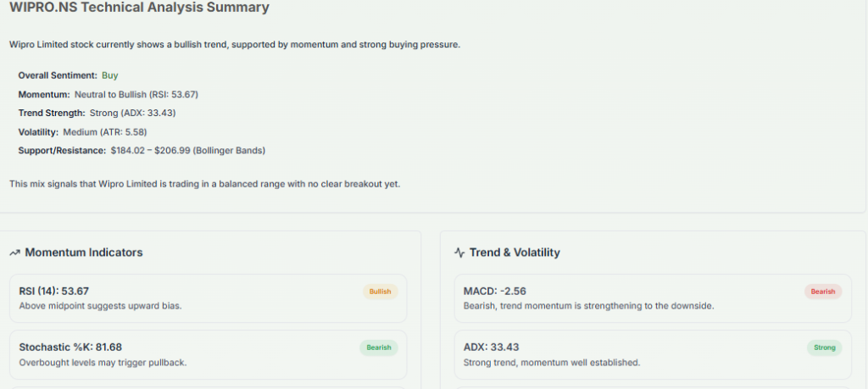Click the Support/Resistance Bollinger Bands range

[x=187, y=151]
